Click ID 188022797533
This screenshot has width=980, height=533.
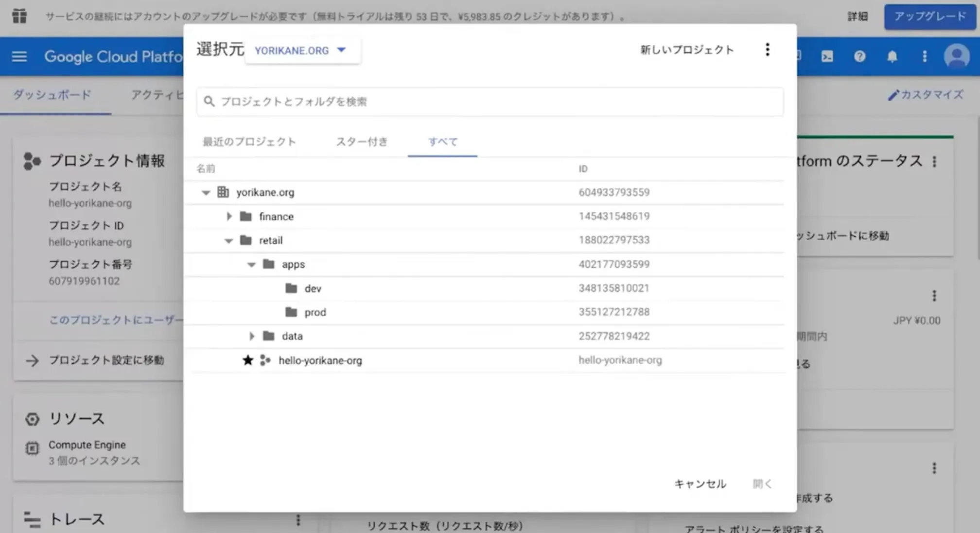click(614, 240)
